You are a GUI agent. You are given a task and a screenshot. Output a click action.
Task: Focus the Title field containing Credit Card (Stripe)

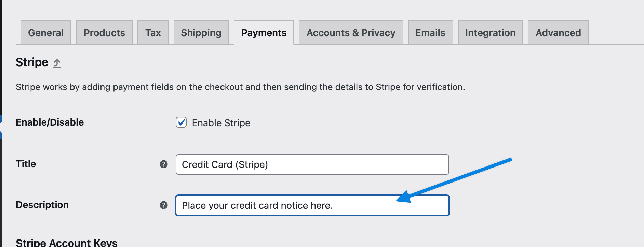point(312,164)
